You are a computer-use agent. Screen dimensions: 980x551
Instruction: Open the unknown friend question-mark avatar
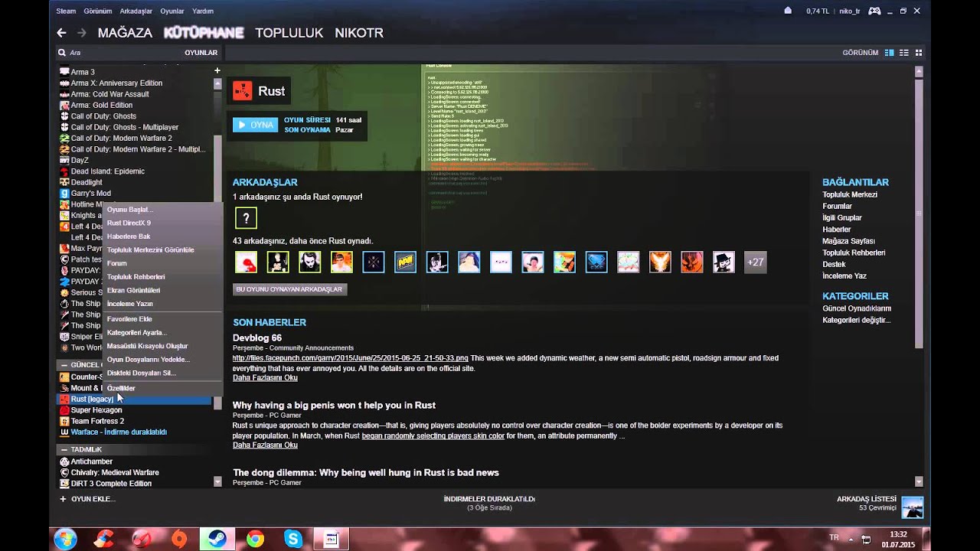pos(246,218)
